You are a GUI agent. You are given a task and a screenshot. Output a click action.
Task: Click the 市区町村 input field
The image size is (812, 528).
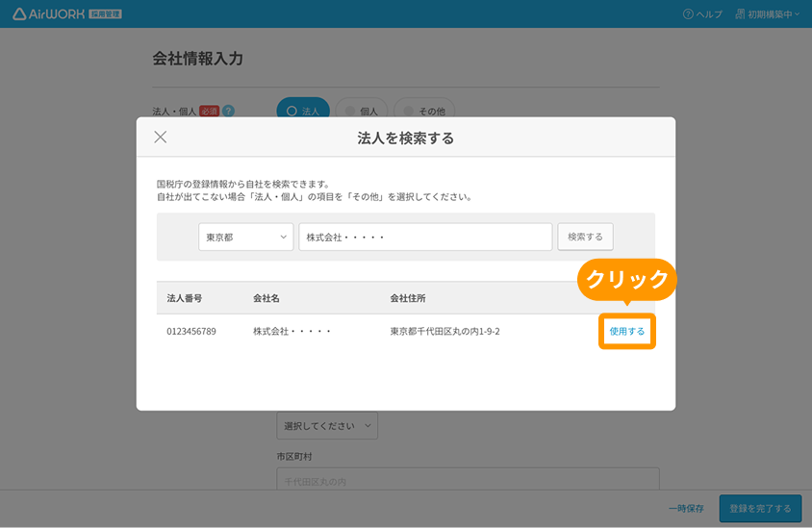tap(469, 479)
